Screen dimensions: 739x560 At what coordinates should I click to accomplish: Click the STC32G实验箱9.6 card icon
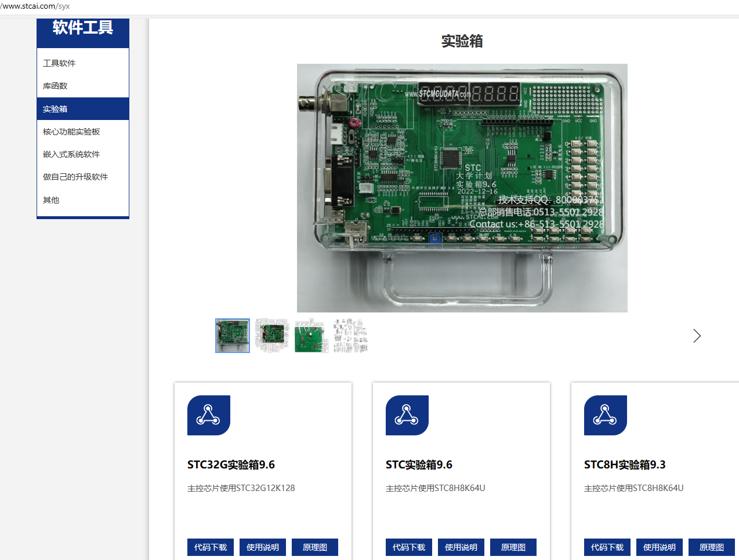209,415
